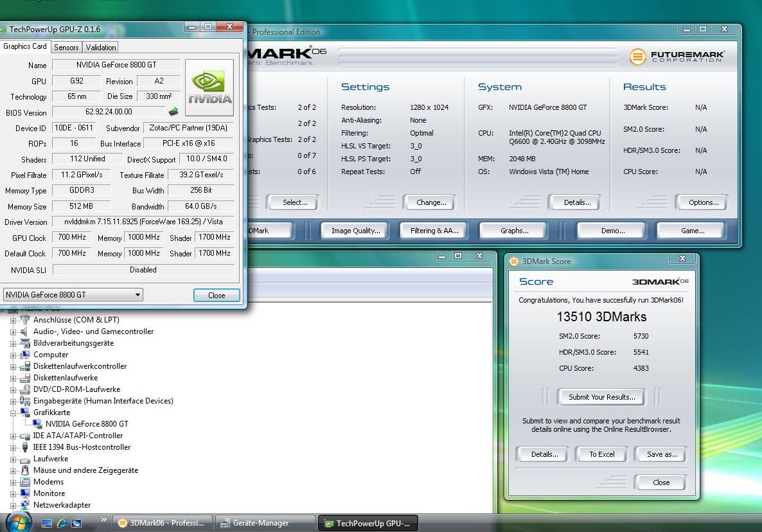Switch to the Validation tab in GPU-Z
The image size is (762, 532).
[101, 47]
